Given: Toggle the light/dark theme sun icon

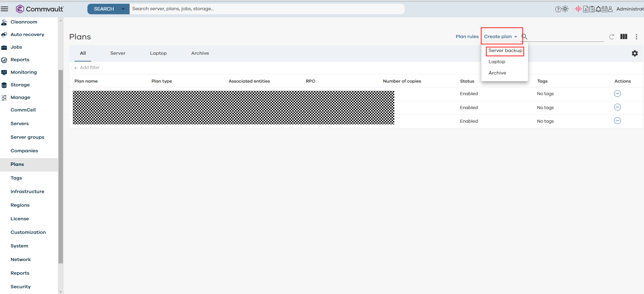Looking at the screenshot, I should click(x=565, y=9).
